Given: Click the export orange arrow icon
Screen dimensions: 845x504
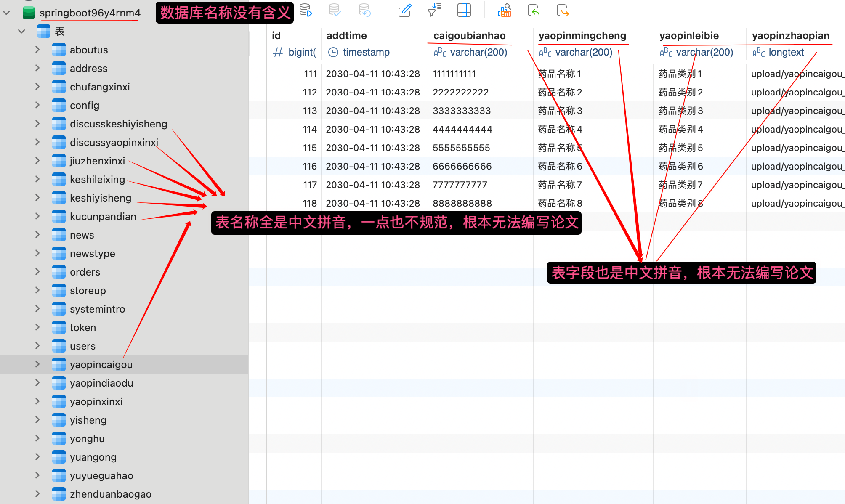Looking at the screenshot, I should [x=562, y=10].
